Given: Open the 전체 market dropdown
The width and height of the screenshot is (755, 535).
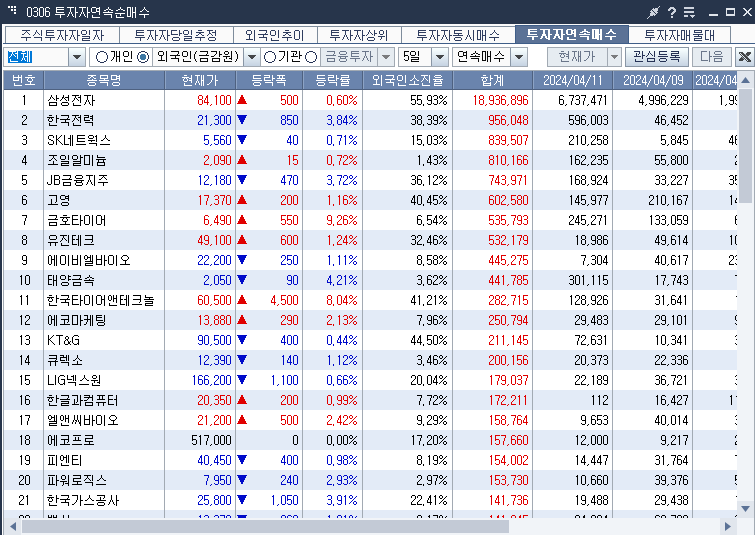Looking at the screenshot, I should [77, 57].
